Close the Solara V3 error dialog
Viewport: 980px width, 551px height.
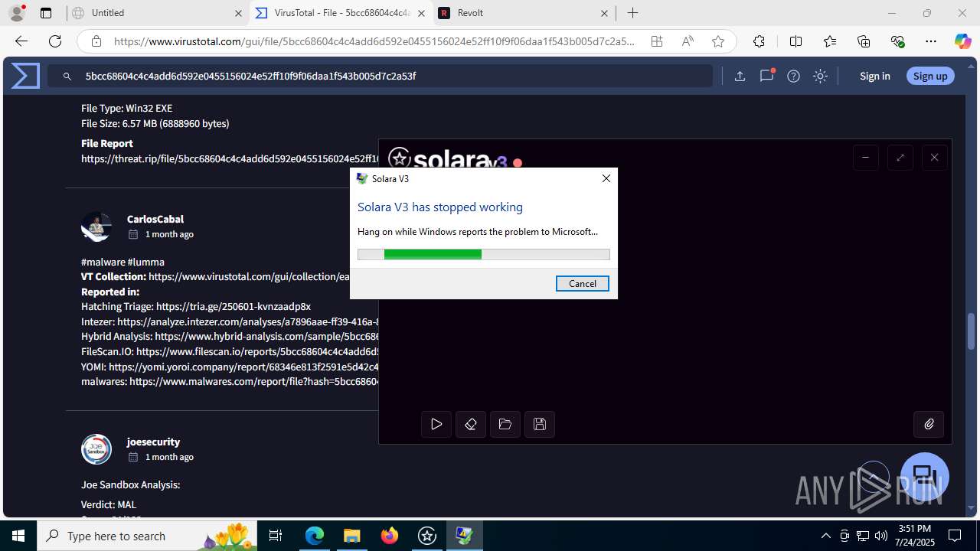(606, 178)
